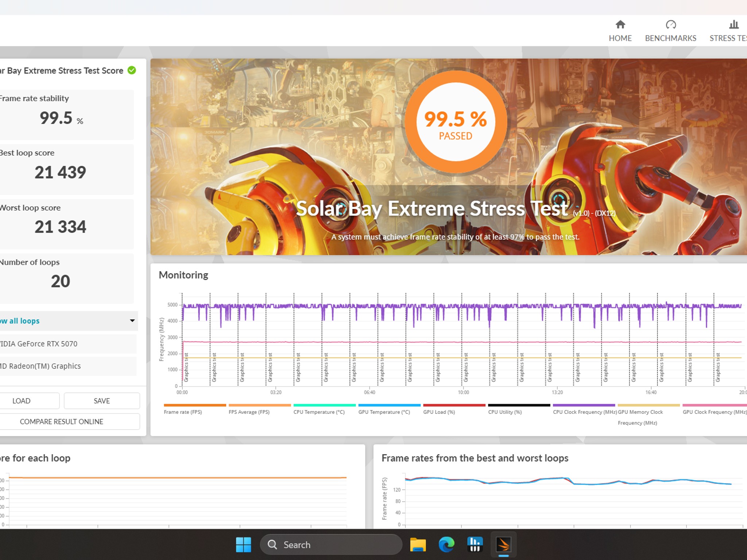This screenshot has height=560, width=747.
Task: Click Frame rates from best and worst loops heading
Action: tap(475, 458)
